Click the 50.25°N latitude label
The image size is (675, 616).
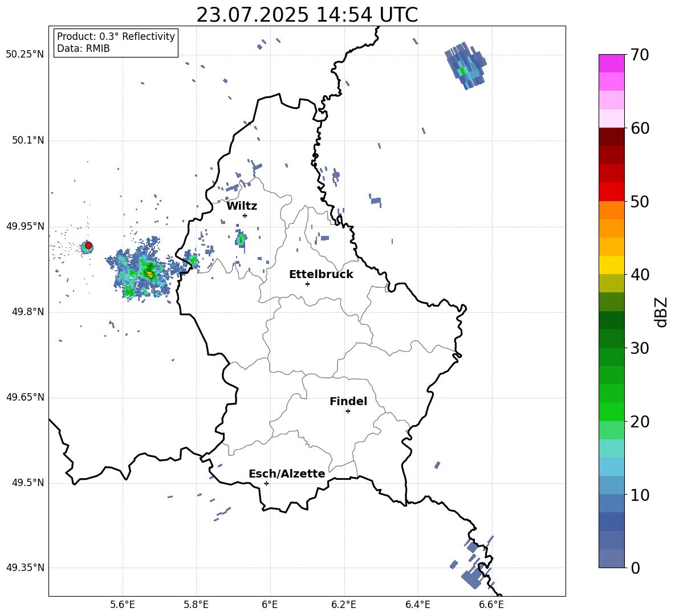(x=25, y=55)
